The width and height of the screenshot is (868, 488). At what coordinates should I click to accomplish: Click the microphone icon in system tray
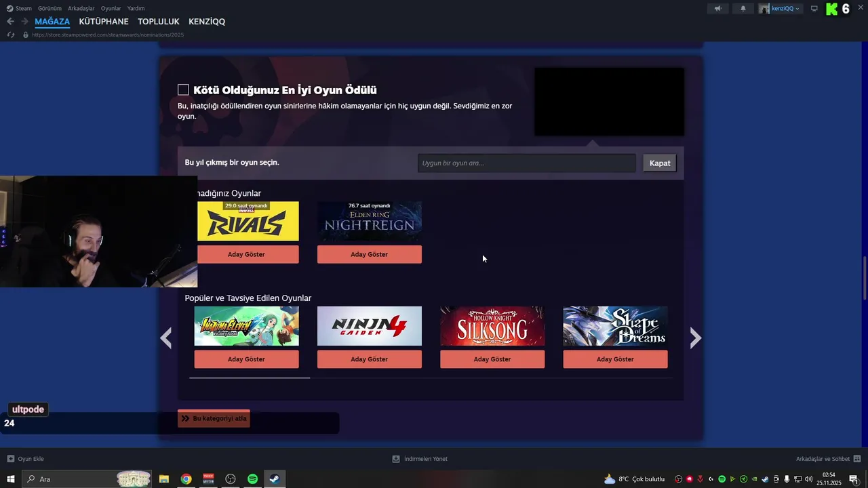click(787, 479)
